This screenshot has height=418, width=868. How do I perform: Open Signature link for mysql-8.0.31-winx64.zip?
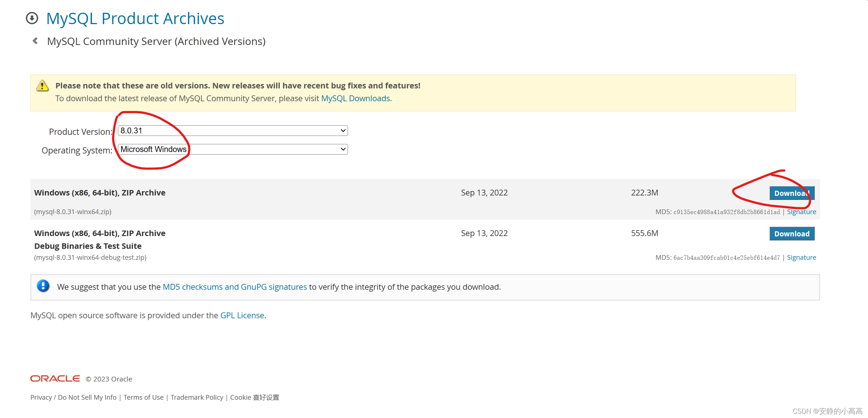click(801, 212)
